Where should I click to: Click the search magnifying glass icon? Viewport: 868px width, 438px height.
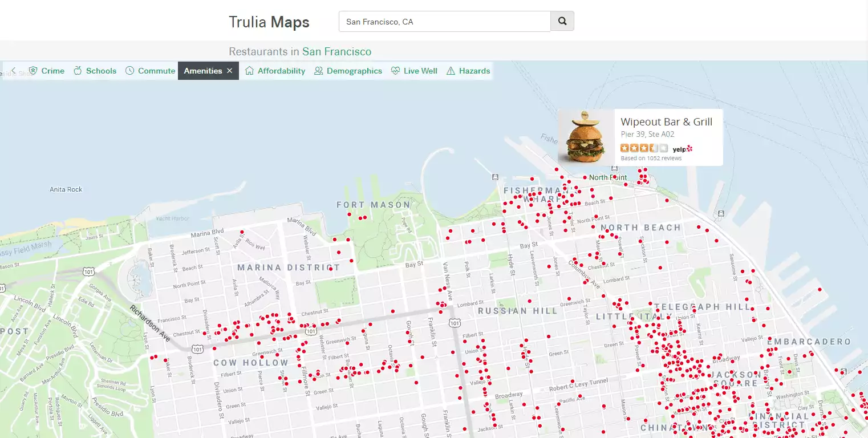(562, 21)
